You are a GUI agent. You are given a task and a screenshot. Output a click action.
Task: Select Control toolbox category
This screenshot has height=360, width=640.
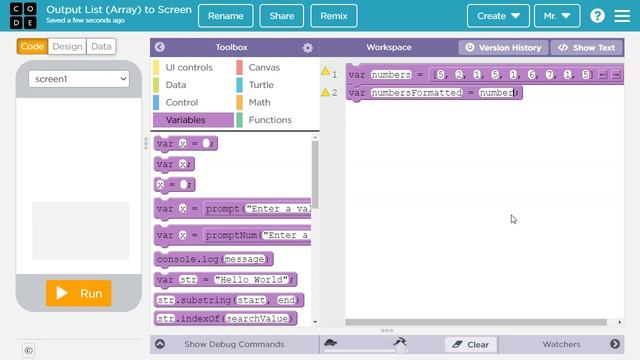193,102
